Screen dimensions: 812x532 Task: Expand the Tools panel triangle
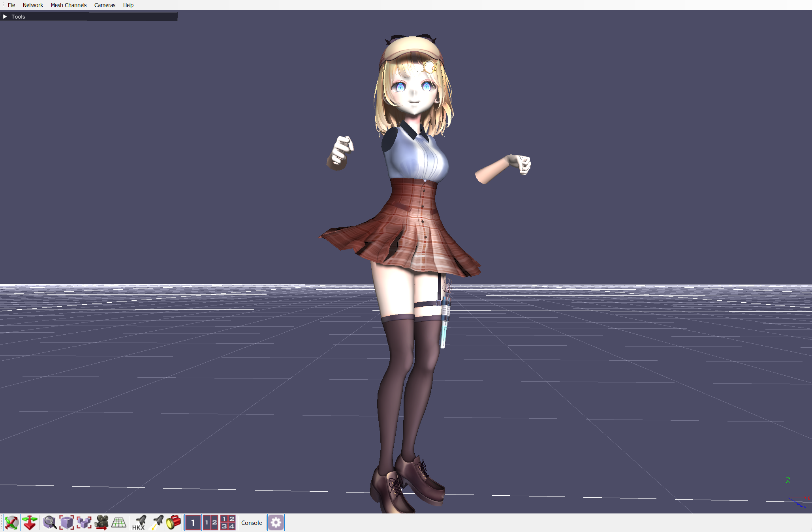pyautogui.click(x=5, y=17)
